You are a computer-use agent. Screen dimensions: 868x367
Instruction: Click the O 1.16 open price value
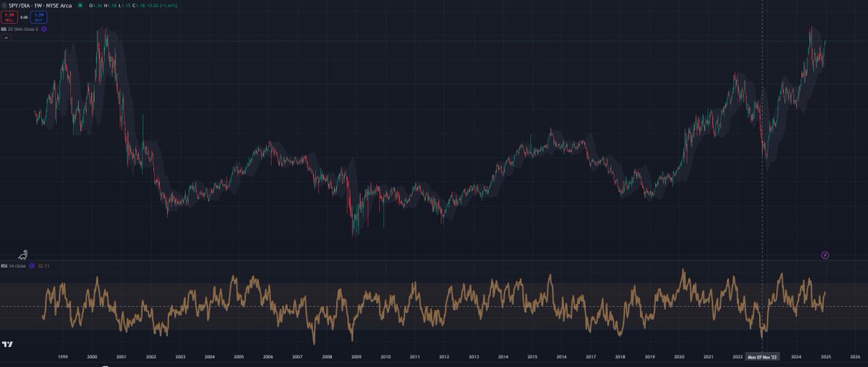tap(95, 6)
